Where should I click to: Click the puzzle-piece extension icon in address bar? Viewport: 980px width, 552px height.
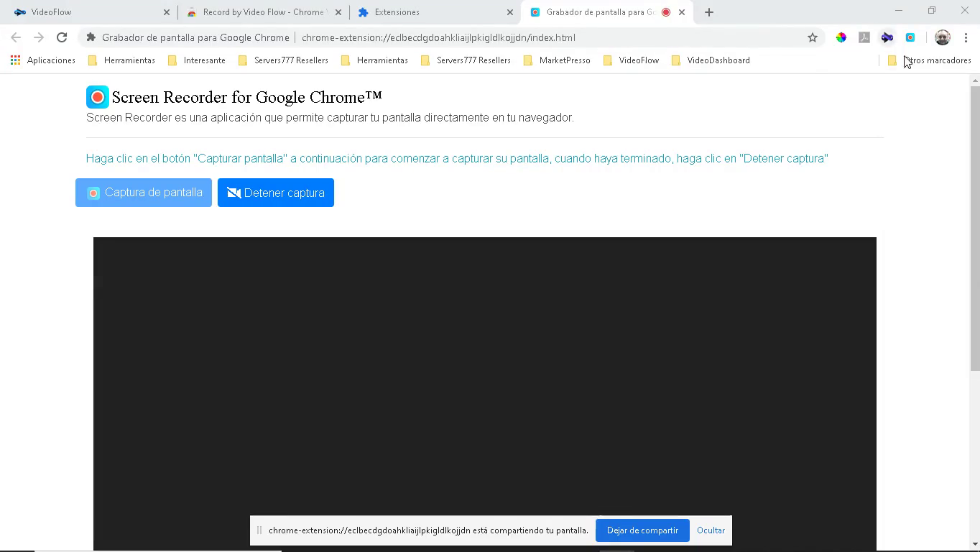click(91, 37)
